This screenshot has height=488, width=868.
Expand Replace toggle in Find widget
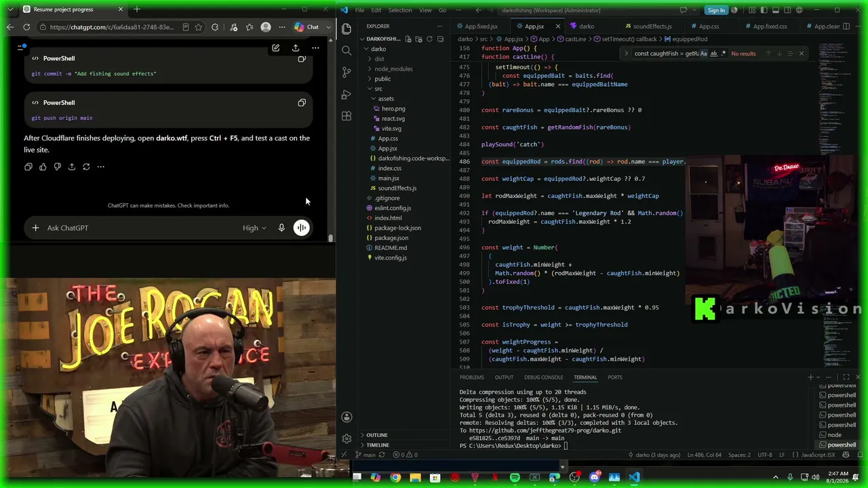(x=627, y=54)
